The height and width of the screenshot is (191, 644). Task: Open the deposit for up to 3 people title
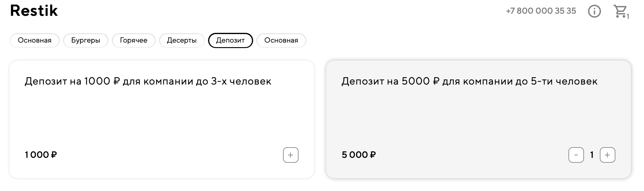point(148,81)
